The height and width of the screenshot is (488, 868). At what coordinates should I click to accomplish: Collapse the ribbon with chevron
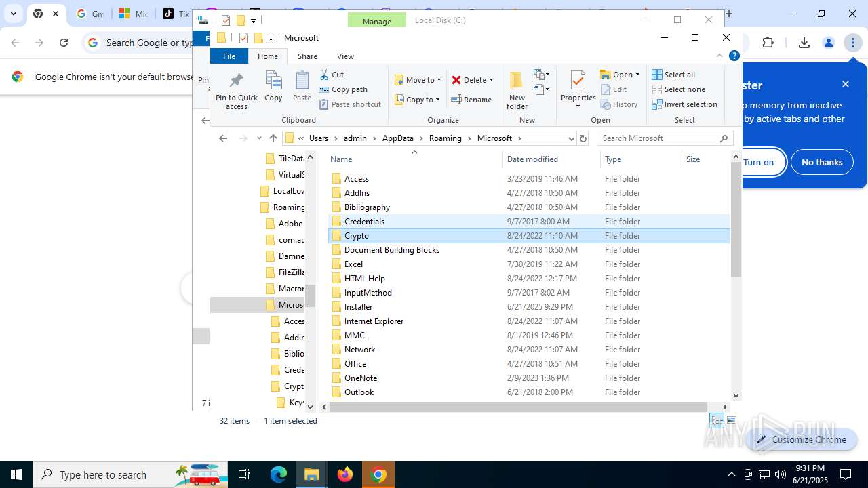720,56
